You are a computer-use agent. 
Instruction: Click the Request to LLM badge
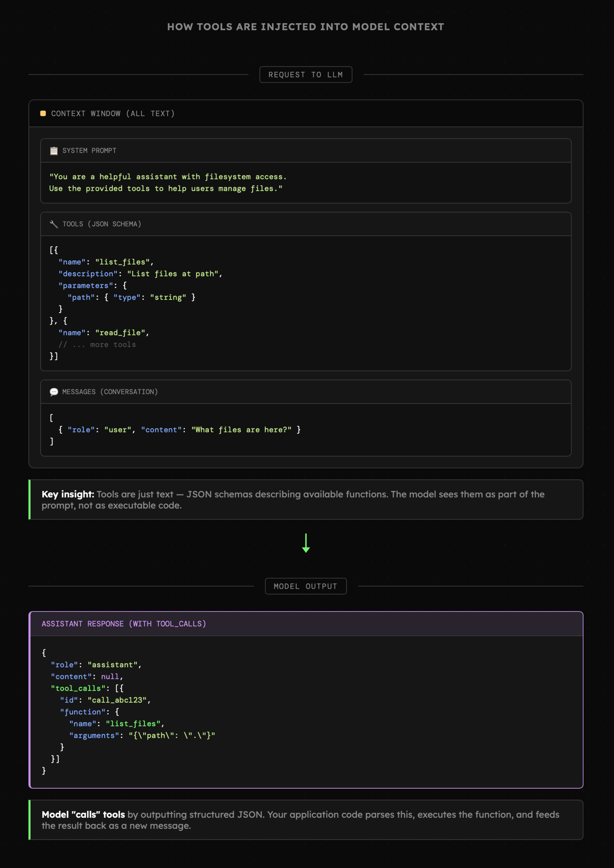(306, 75)
